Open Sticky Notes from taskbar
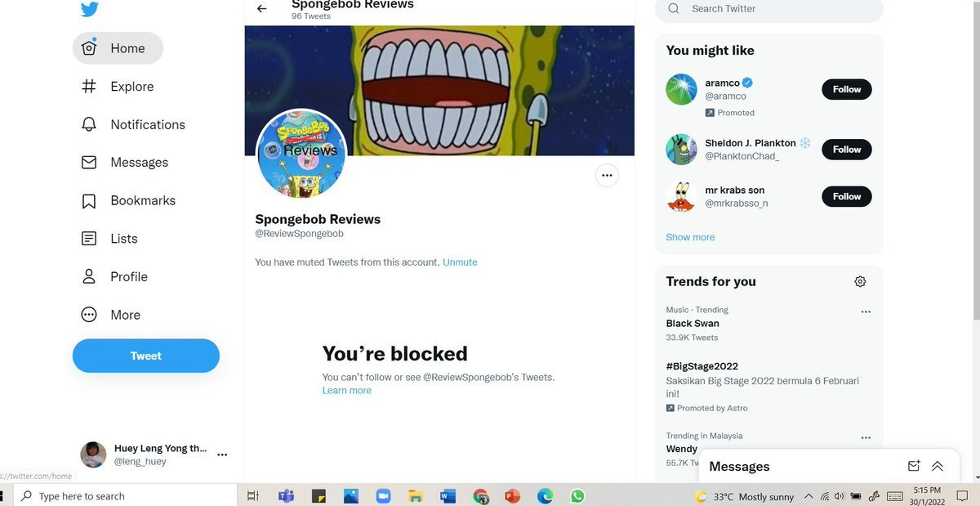The height and width of the screenshot is (506, 980). (318, 496)
